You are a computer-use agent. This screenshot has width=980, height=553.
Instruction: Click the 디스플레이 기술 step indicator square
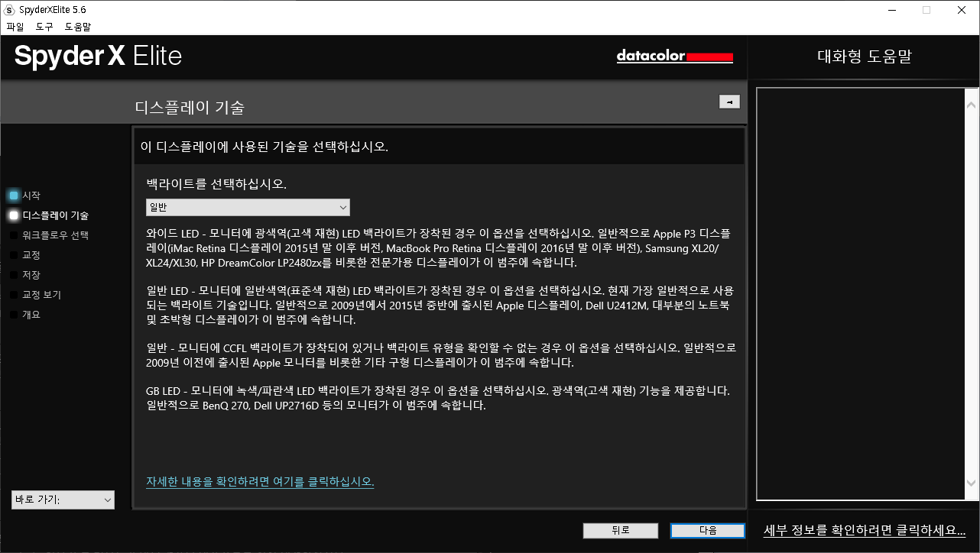coord(14,215)
